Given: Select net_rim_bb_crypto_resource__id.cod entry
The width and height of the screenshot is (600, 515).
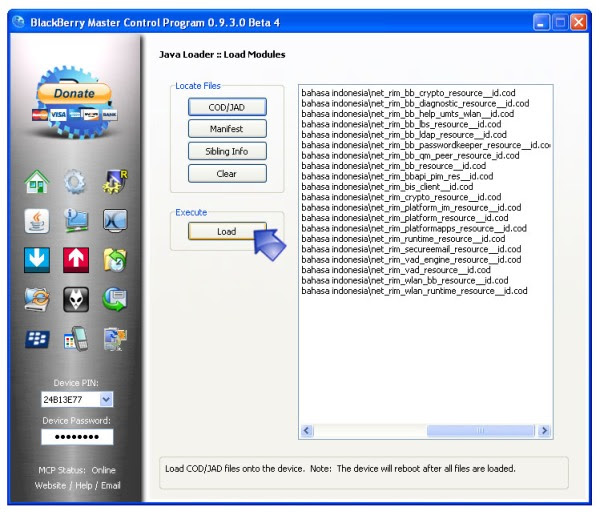Looking at the screenshot, I should tap(408, 93).
